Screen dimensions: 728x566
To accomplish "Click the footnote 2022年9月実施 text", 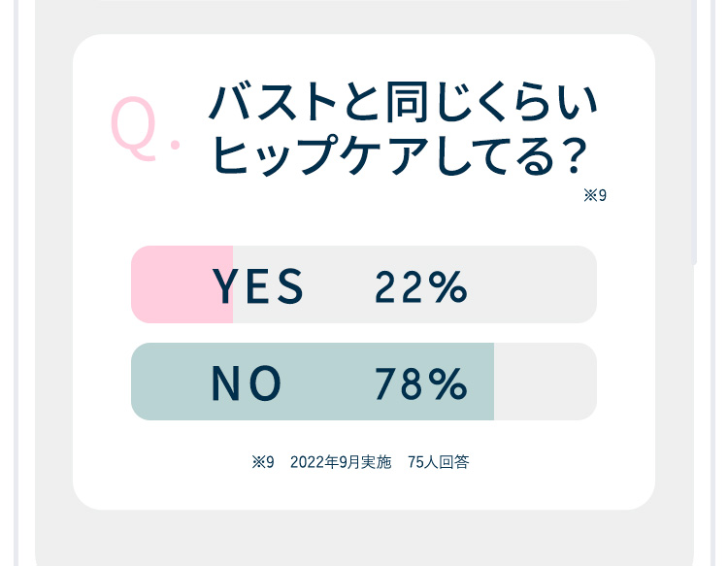I will click(341, 462).
